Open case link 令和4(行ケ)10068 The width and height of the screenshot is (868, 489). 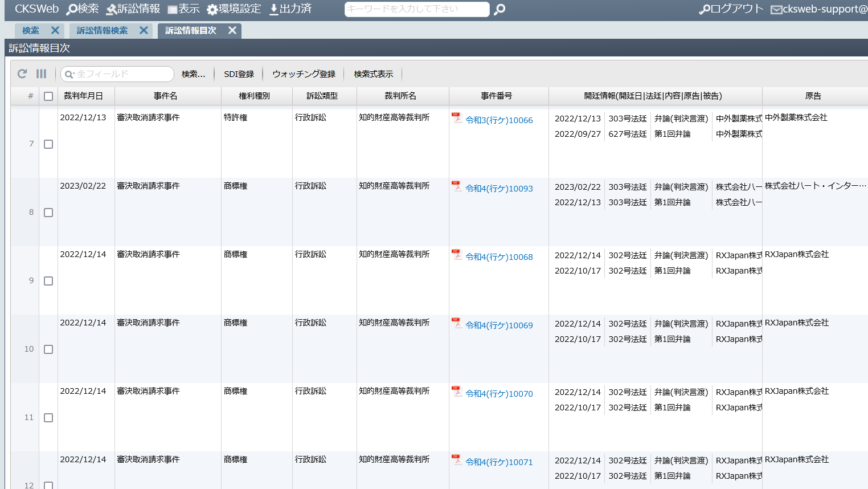click(499, 257)
